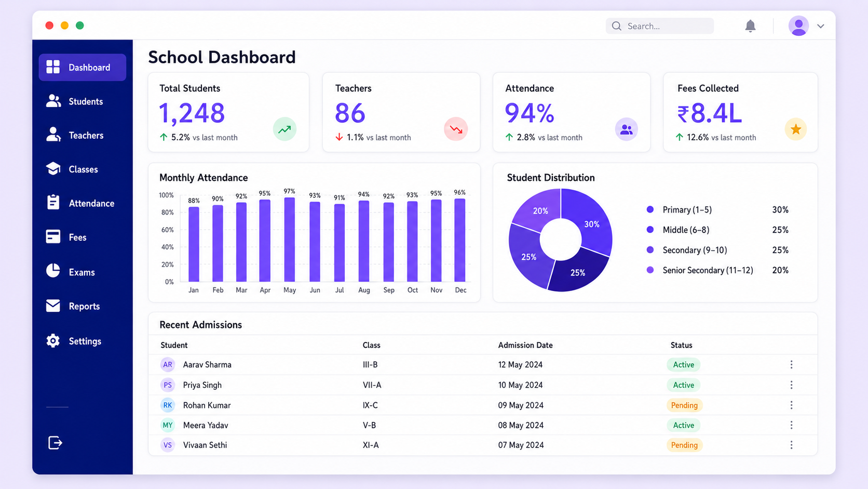Click Senior Secondary (11–12) legend color dot
The image size is (868, 489).
point(650,270)
